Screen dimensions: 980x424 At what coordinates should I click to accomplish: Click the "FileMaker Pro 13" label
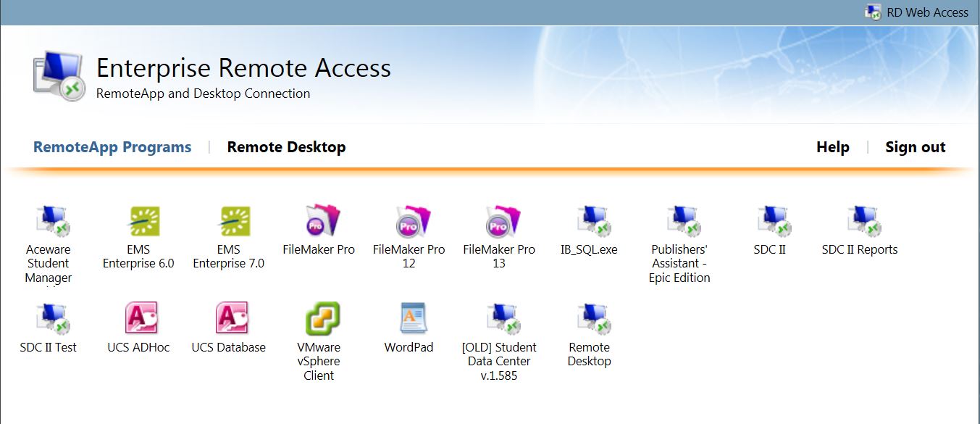click(x=499, y=257)
